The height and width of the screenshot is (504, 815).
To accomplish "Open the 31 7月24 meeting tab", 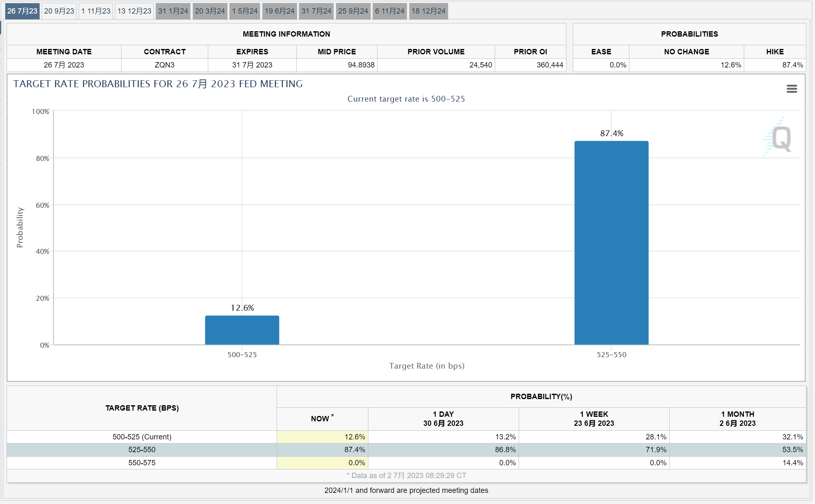I will coord(317,11).
